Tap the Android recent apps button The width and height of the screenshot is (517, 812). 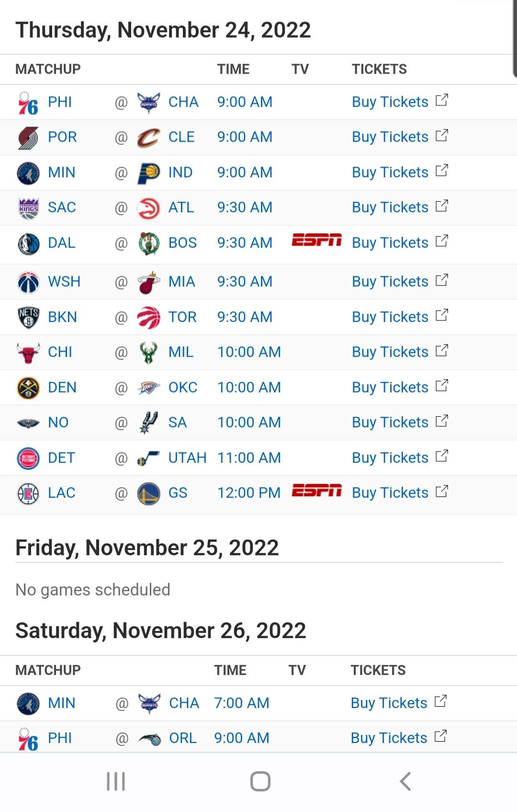116,781
